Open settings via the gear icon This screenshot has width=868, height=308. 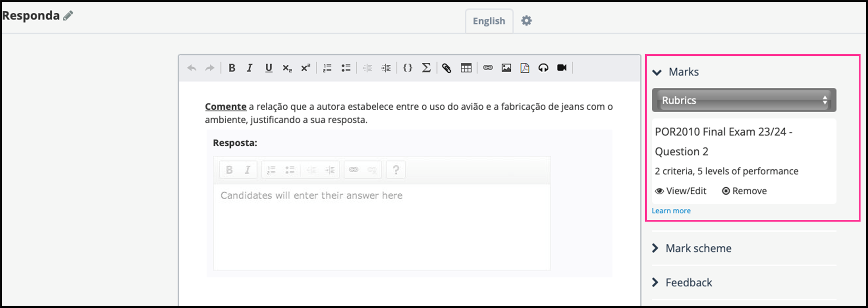[526, 21]
